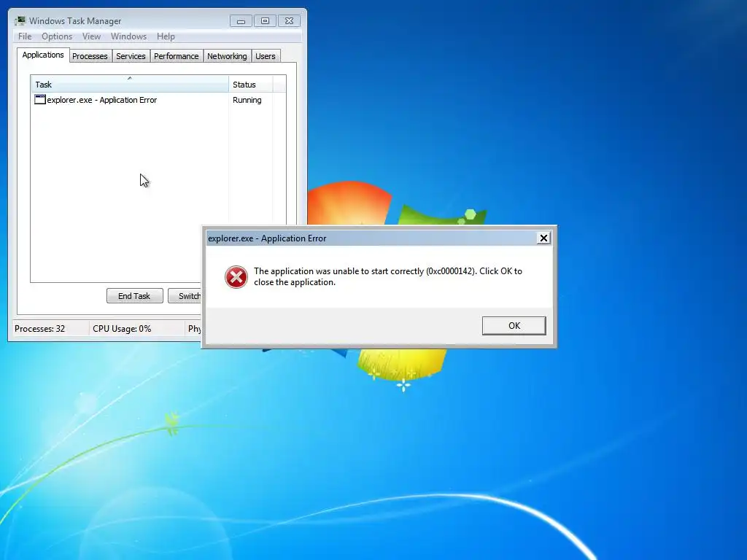Screen dimensions: 747x560
Task: Click the partially hidden Switch To button
Action: 185,296
